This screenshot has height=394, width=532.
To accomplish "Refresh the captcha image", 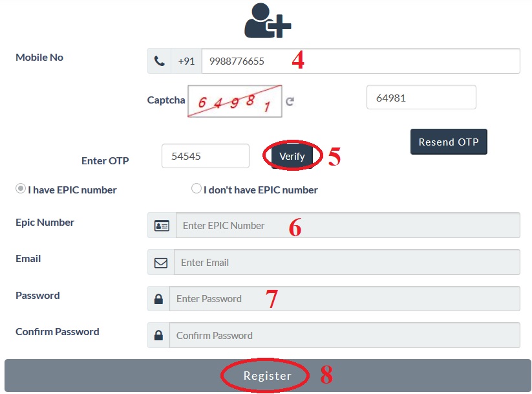I will pos(290,101).
